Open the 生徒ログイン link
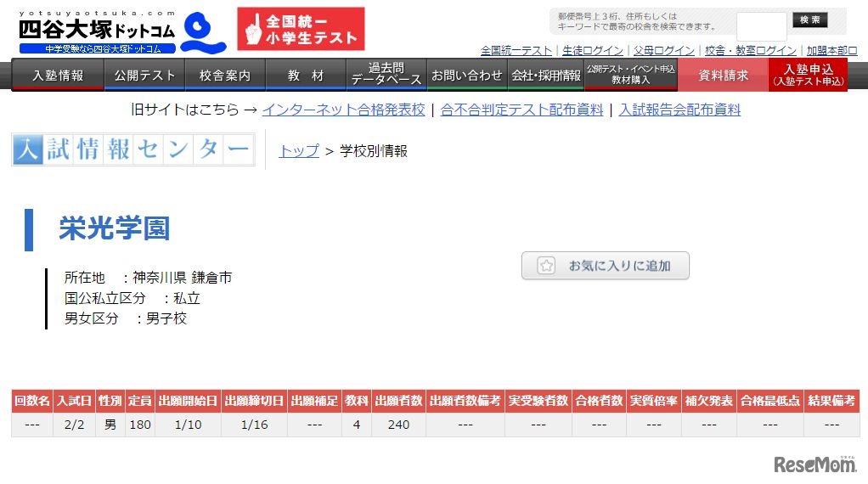 (x=592, y=51)
